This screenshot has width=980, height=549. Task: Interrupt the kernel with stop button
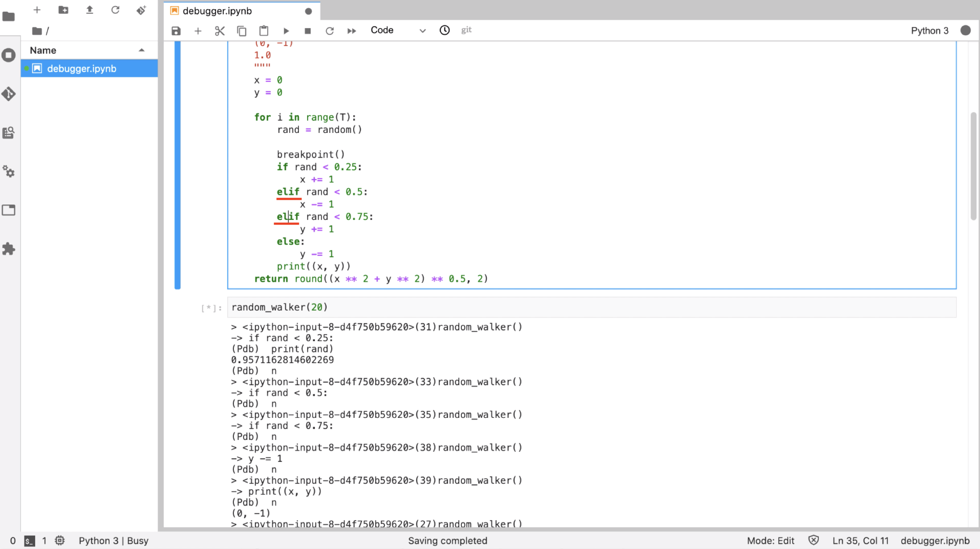[x=308, y=31]
